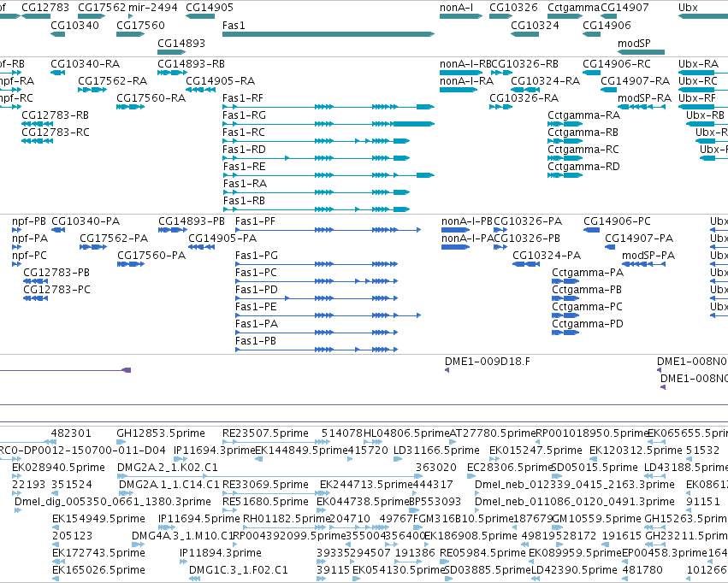Click the Fas1-RF transcript
The height and width of the screenshot is (583, 728).
click(328, 107)
